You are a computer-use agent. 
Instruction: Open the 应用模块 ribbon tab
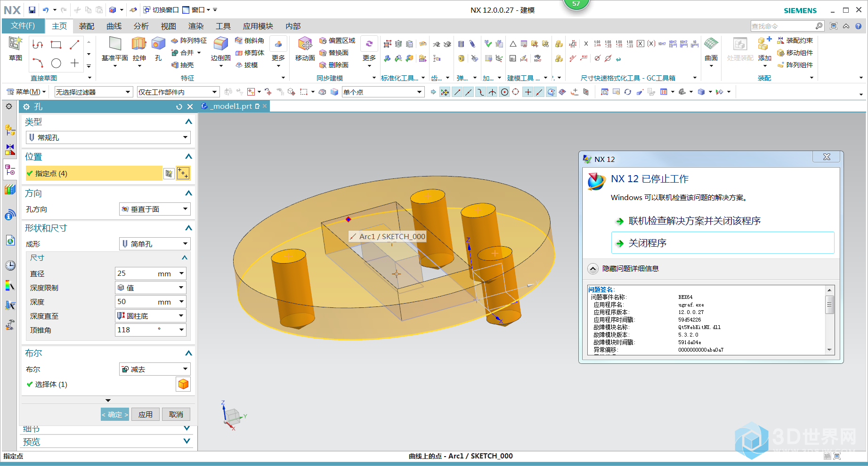coord(258,26)
